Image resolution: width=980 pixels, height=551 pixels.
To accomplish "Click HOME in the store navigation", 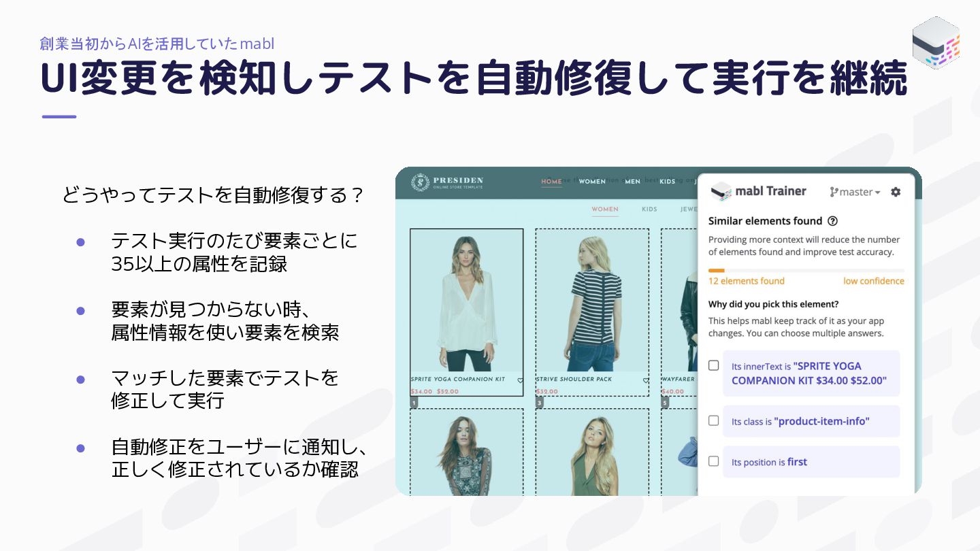I will [x=551, y=182].
